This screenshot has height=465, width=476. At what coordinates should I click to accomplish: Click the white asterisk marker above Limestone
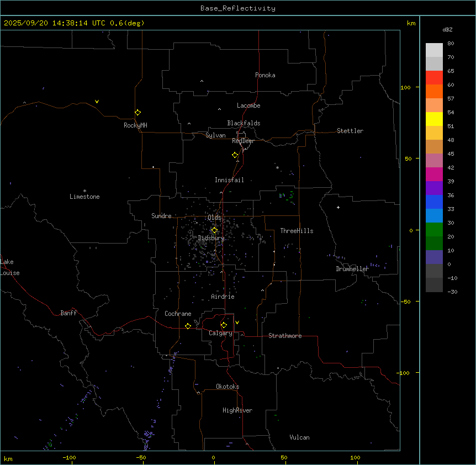tap(84, 191)
